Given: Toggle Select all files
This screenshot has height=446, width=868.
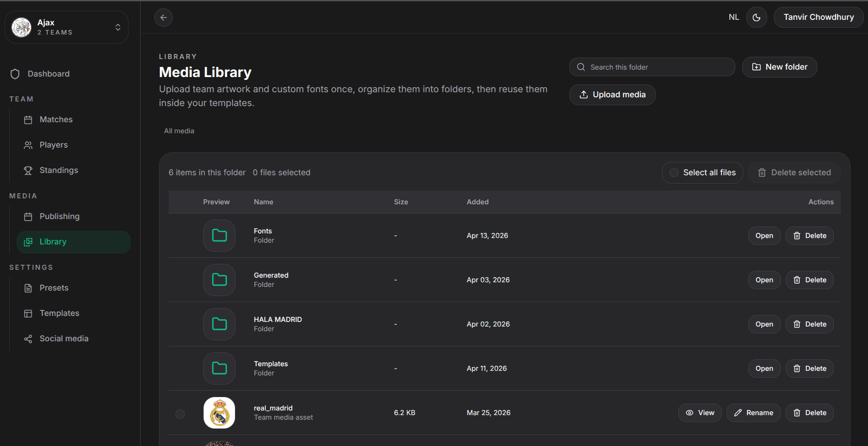Looking at the screenshot, I should point(703,172).
